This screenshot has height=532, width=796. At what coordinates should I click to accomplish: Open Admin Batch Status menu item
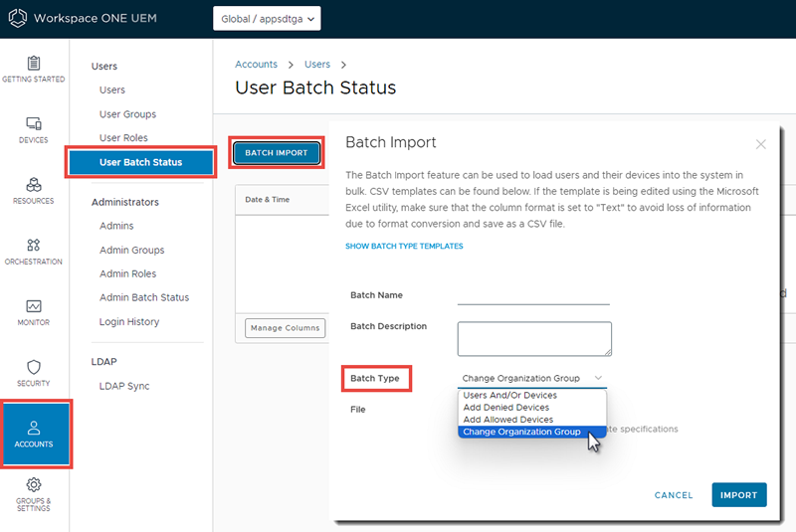pyautogui.click(x=144, y=297)
